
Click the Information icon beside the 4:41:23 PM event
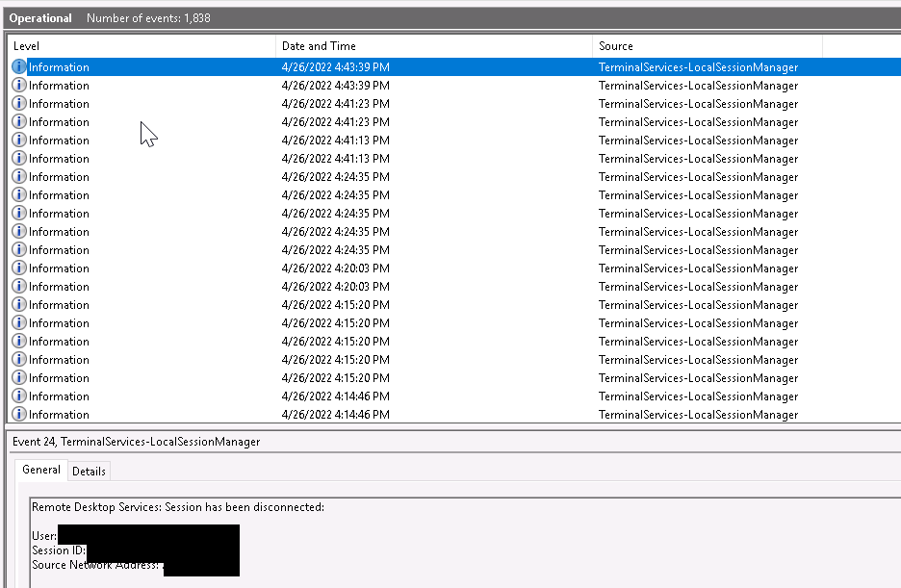18,103
